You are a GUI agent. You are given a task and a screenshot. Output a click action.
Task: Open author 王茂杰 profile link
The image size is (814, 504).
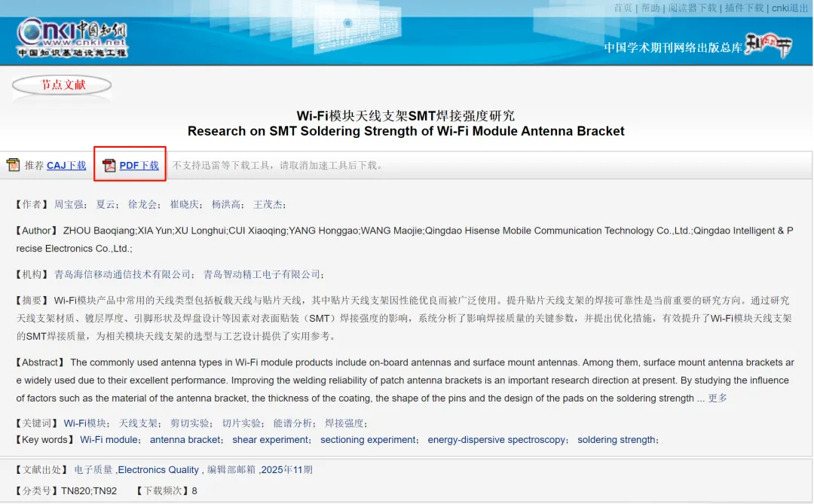coord(268,204)
